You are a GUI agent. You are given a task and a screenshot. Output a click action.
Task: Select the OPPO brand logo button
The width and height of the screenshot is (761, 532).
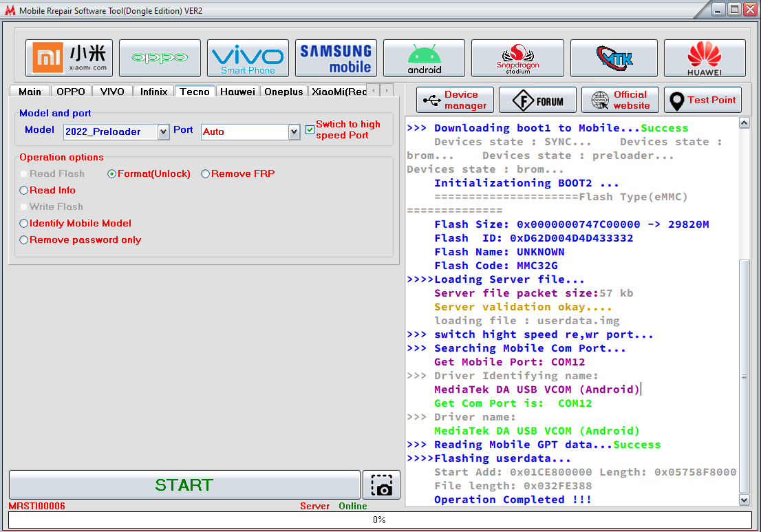[x=160, y=58]
